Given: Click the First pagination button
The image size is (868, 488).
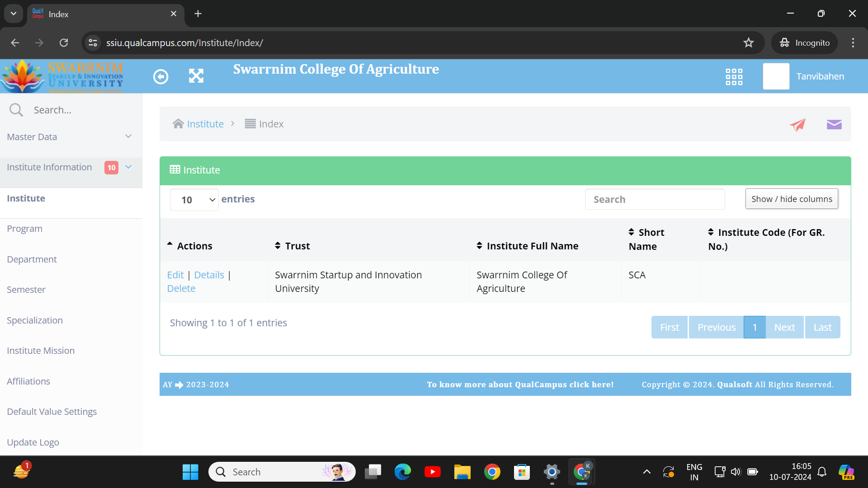Looking at the screenshot, I should coord(670,327).
